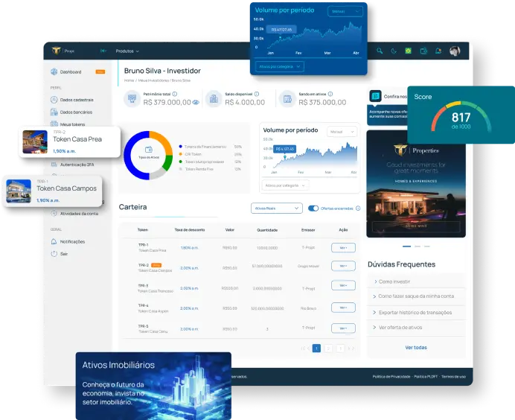Click the info icon next to Patrimônio total
Viewport: 515px width, 420px height.
[x=176, y=94]
